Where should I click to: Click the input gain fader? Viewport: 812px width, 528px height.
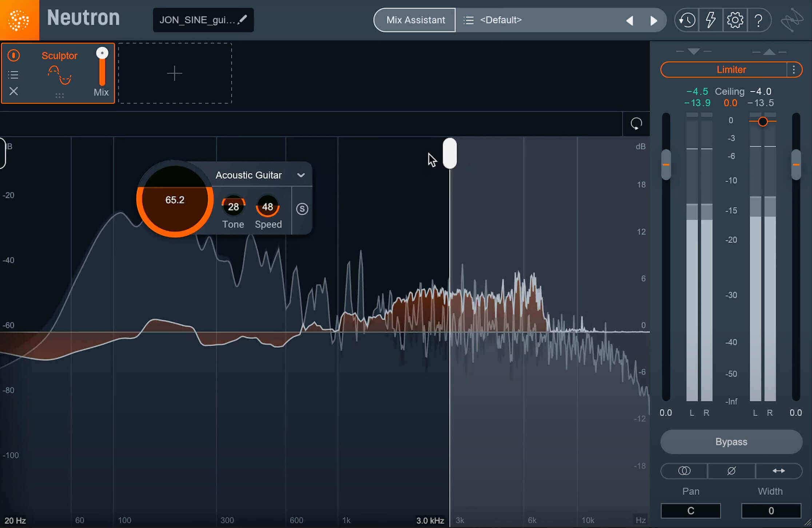(x=666, y=165)
